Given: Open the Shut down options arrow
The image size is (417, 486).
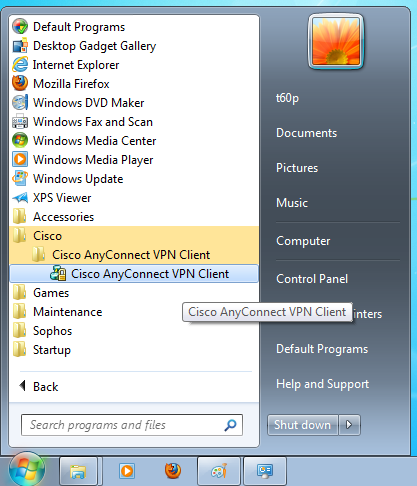Looking at the screenshot, I should pyautogui.click(x=349, y=425).
